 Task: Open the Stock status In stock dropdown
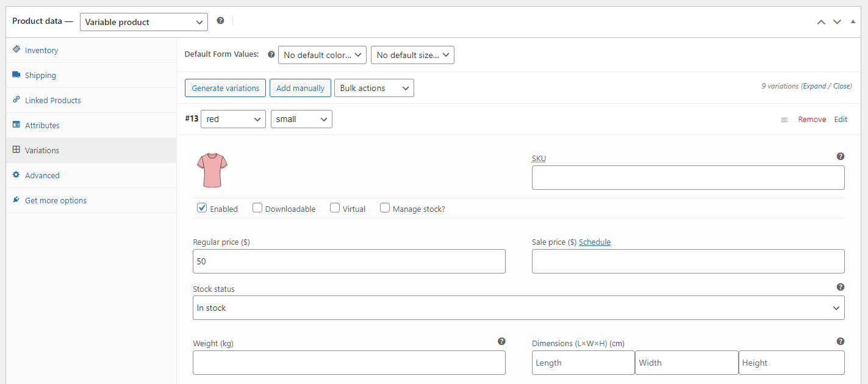[x=518, y=308]
